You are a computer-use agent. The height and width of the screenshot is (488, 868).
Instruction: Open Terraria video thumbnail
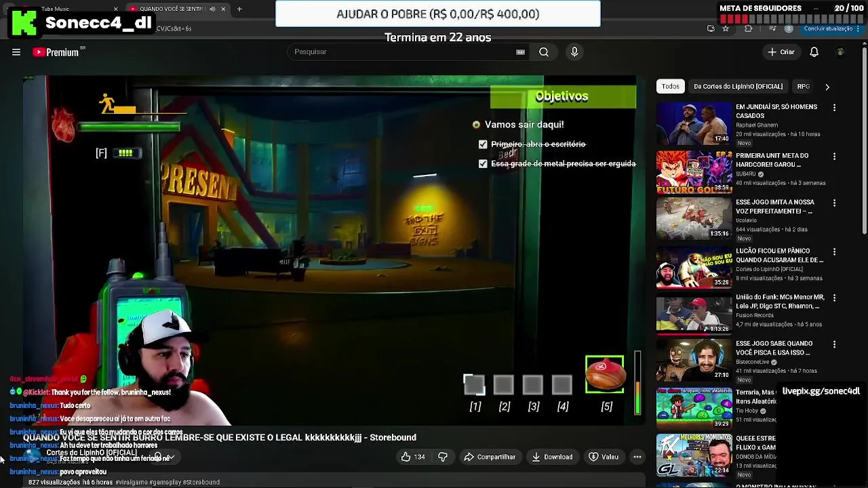(694, 408)
